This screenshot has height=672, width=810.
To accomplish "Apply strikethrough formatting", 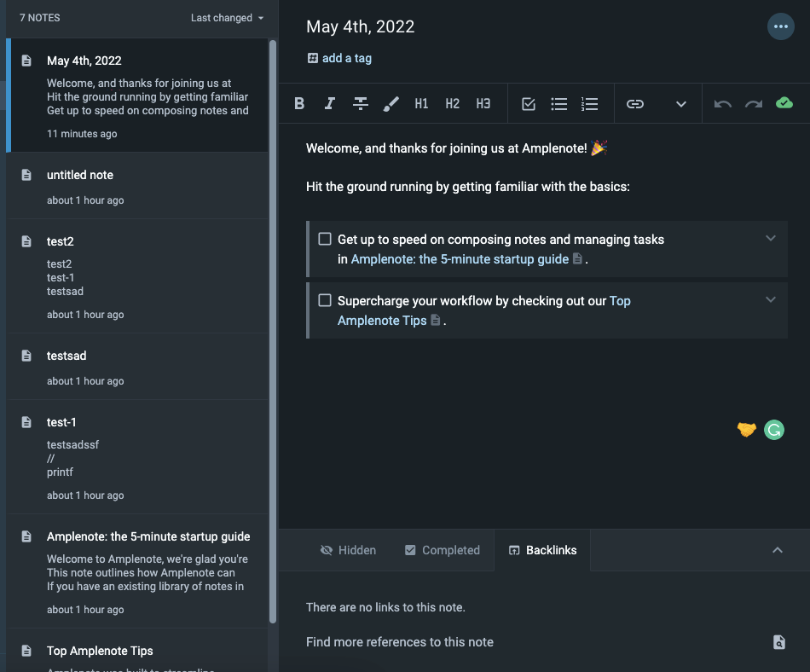I will pyautogui.click(x=361, y=104).
